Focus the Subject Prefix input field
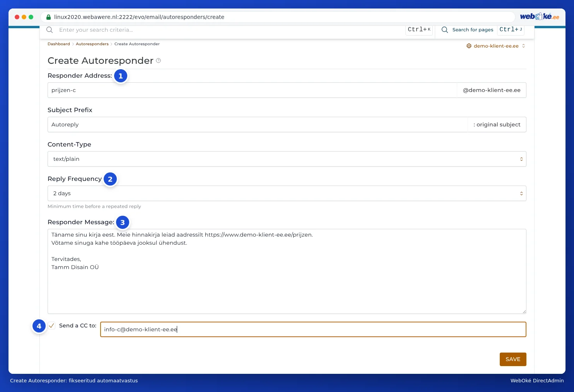This screenshot has width=574, height=392. [258, 124]
